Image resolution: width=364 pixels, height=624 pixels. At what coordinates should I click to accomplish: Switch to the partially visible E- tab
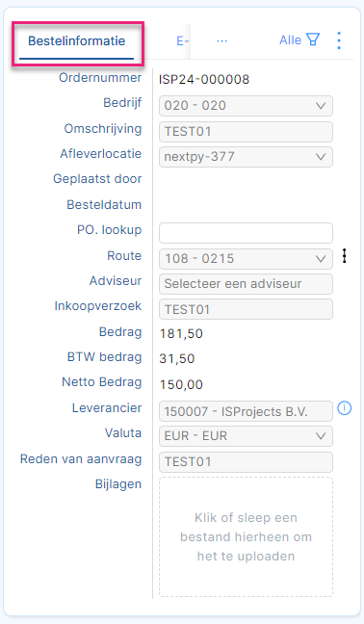[183, 40]
